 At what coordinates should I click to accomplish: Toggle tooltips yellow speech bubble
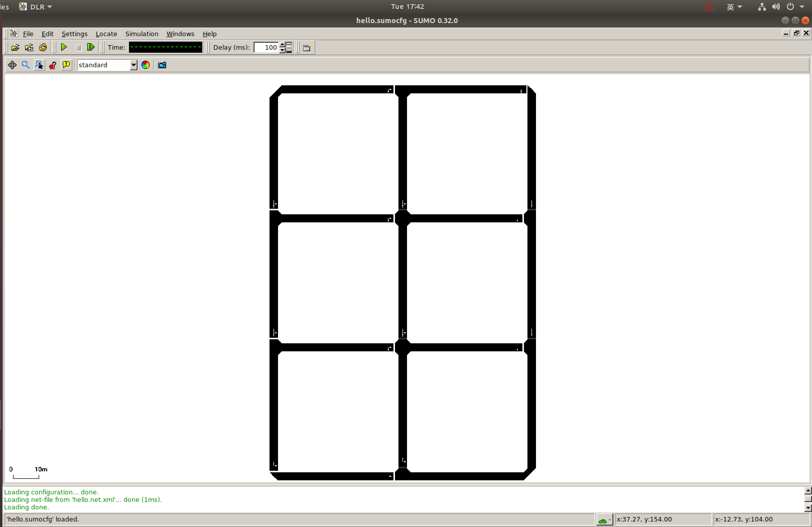tap(66, 65)
